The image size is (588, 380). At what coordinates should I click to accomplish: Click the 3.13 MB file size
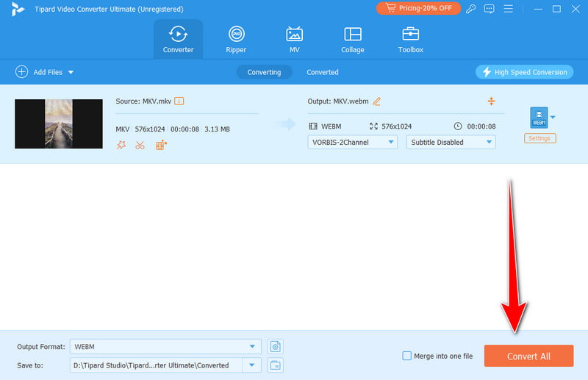(x=217, y=129)
